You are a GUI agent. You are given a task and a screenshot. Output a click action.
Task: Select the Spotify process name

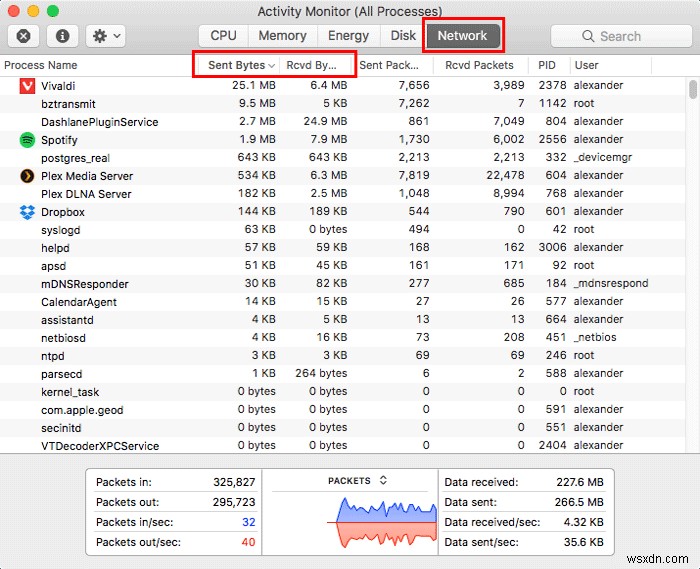[x=59, y=140]
